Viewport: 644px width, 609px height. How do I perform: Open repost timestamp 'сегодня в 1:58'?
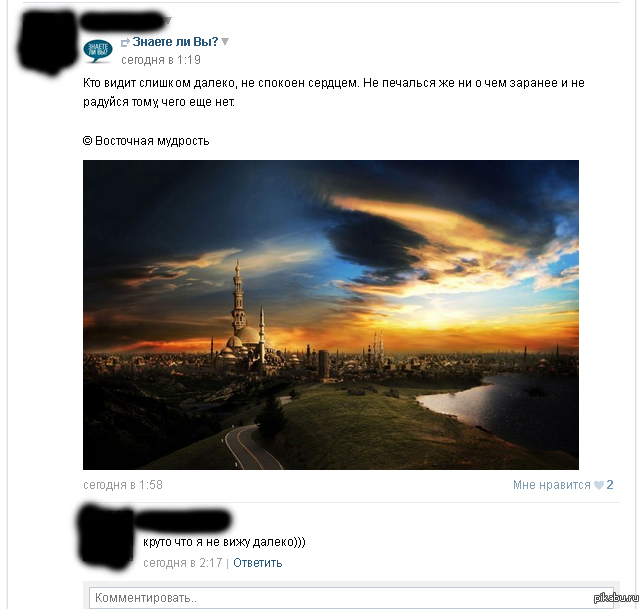pos(123,485)
